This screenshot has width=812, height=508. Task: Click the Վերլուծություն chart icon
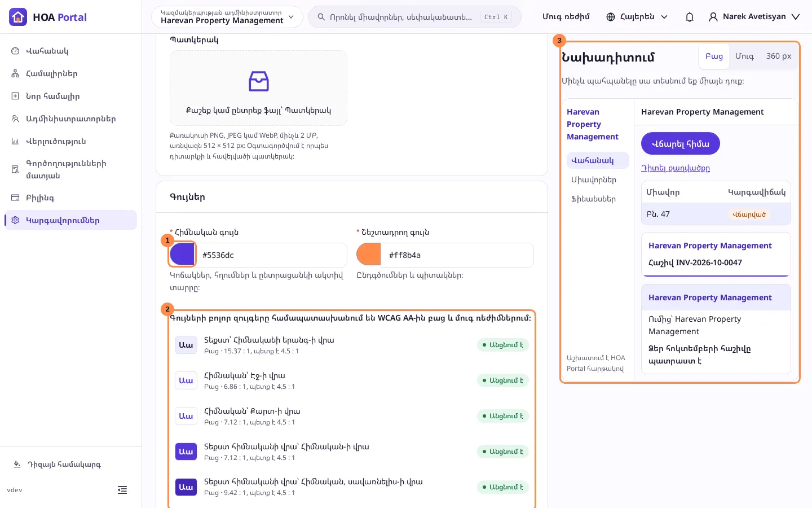[x=15, y=141]
